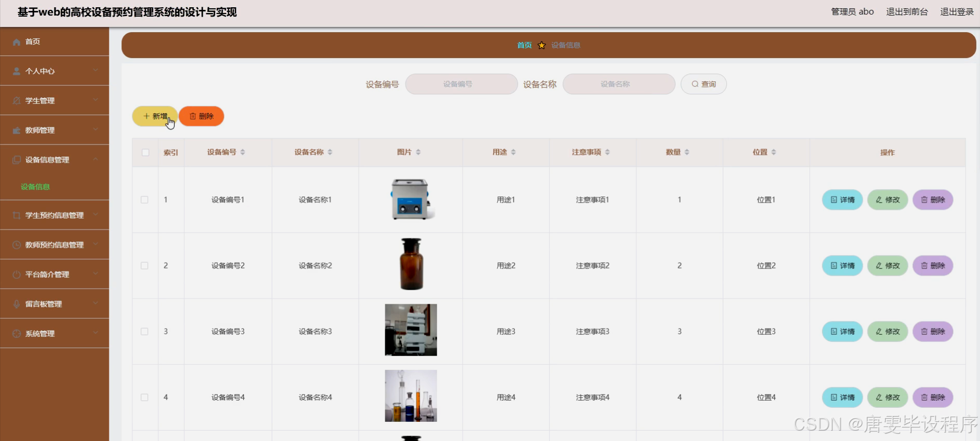Check the box for row 设备编号1
This screenshot has height=441, width=980.
(x=145, y=200)
